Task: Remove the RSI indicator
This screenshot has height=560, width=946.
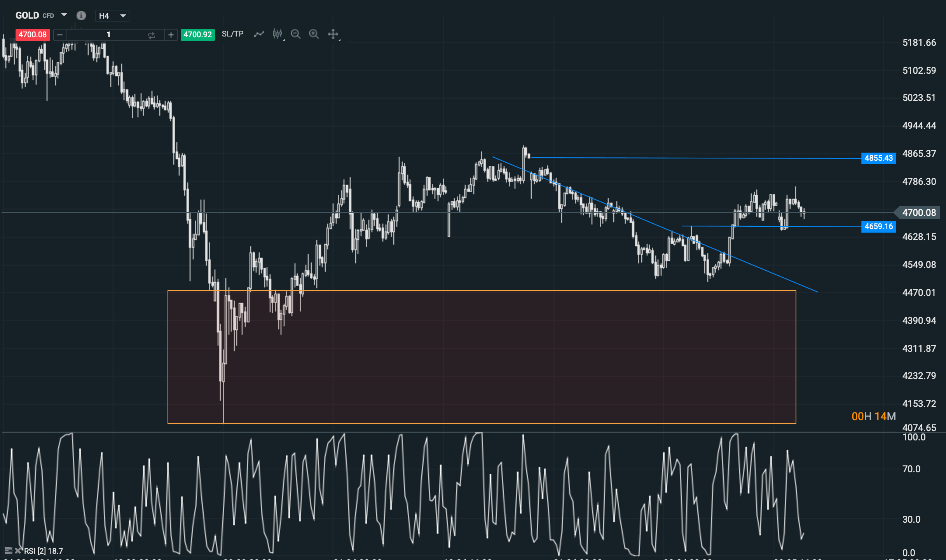Action: (18, 550)
